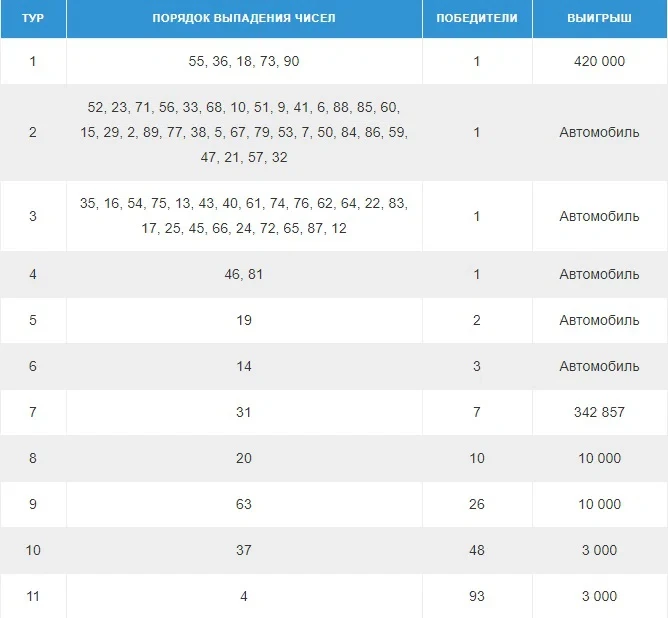Click round number 8 in ТУР column

33,458
